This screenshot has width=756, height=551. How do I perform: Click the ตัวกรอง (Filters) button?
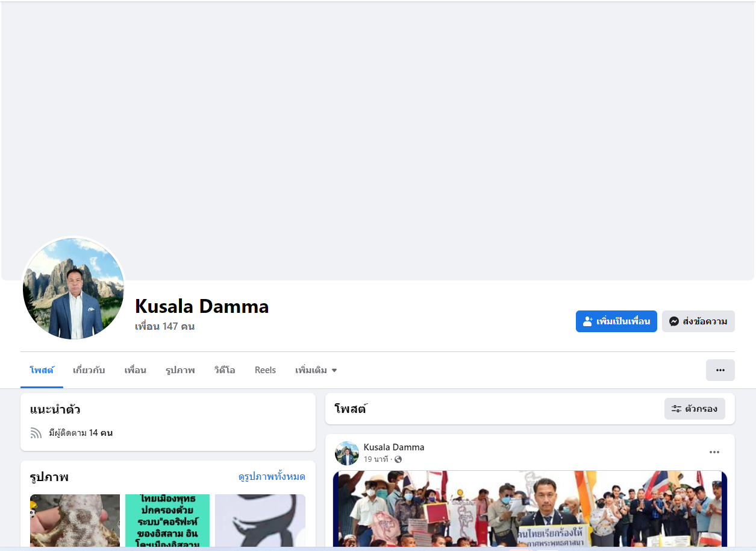coord(695,409)
